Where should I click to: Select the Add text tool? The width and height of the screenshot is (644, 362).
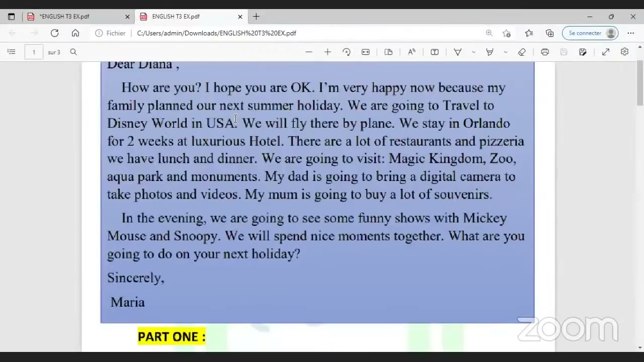435,52
